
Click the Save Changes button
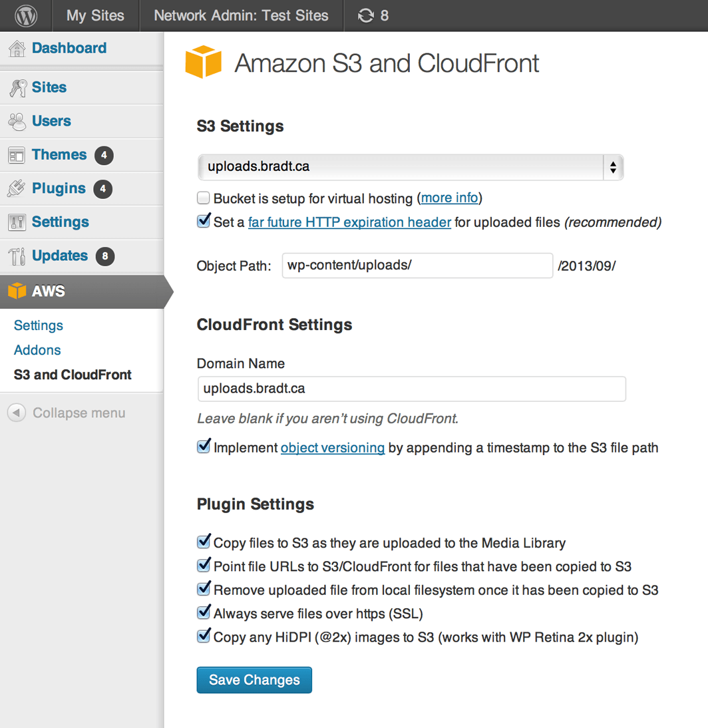254,680
